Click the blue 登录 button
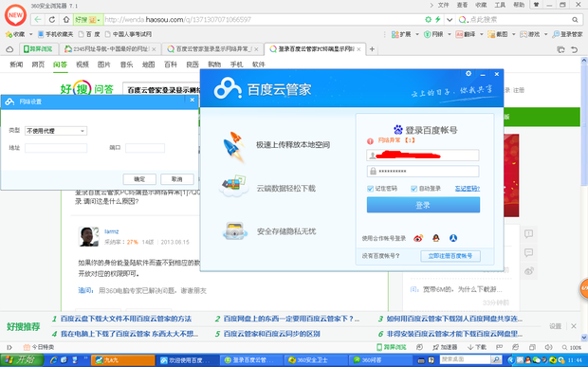Viewport: 588px width, 367px height. [x=423, y=205]
